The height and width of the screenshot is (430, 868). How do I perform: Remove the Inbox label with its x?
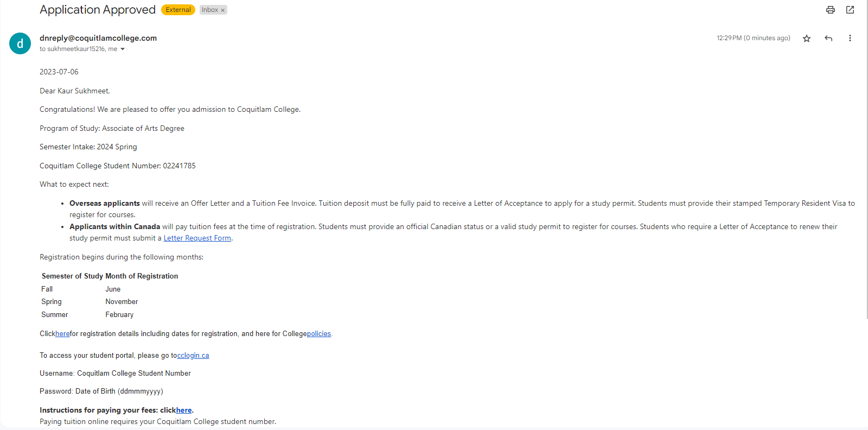click(x=222, y=10)
